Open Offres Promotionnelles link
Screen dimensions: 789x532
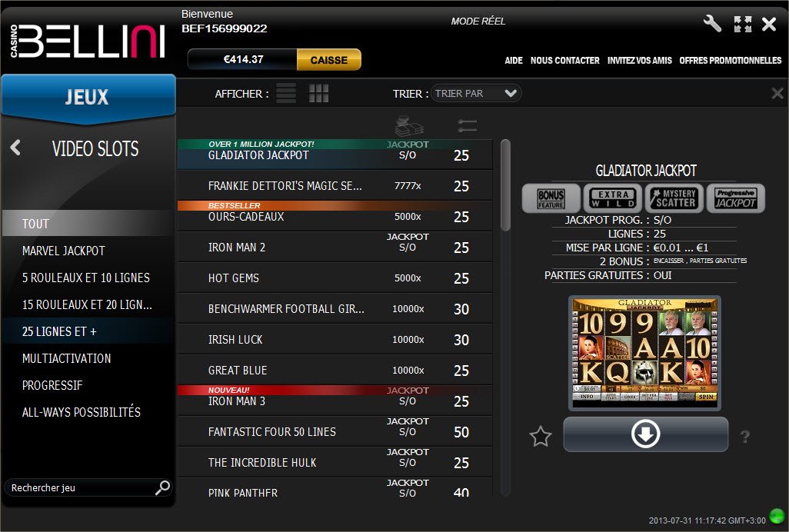click(730, 60)
